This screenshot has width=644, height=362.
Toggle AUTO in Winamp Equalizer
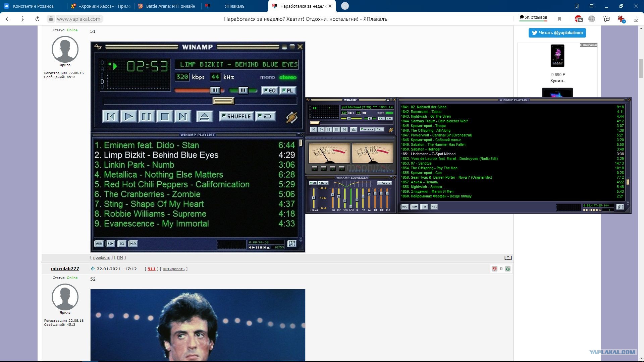[x=323, y=183]
